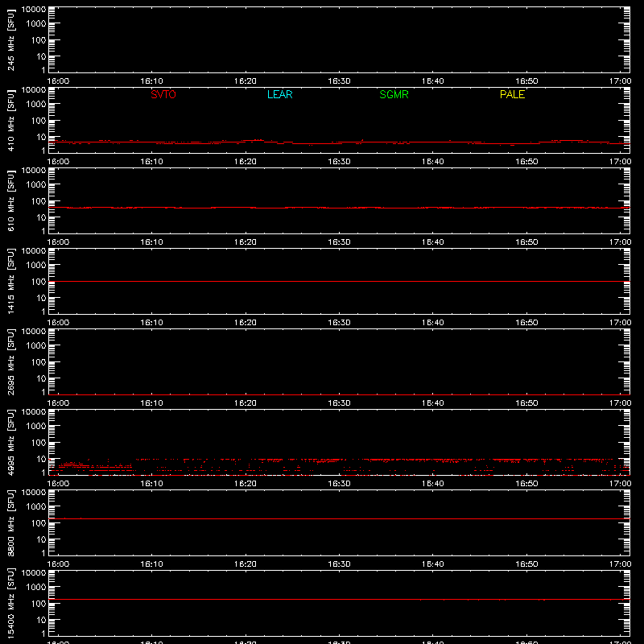The height and width of the screenshot is (644, 644).
Task: Select the 610 MHz [SFU] axis label
Action: pos(11,200)
